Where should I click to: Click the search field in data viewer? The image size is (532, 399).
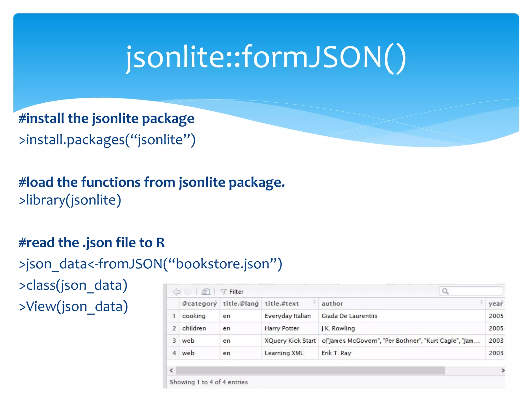tap(471, 291)
